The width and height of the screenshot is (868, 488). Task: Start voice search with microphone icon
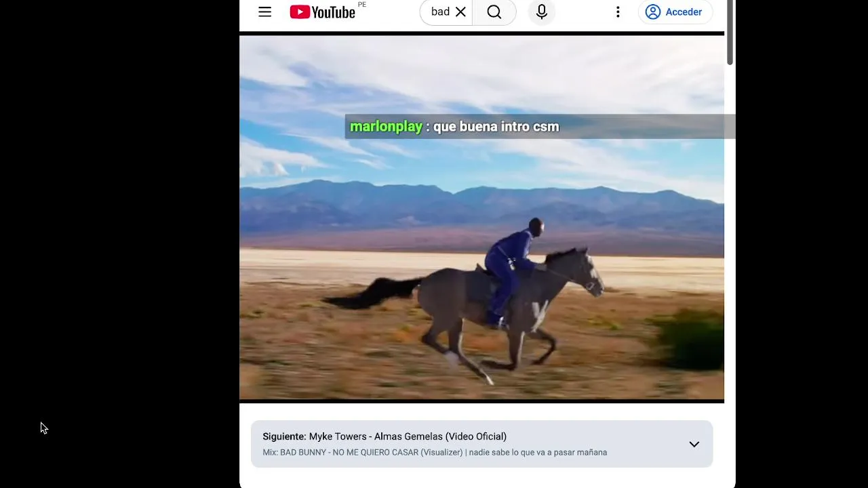tap(542, 12)
